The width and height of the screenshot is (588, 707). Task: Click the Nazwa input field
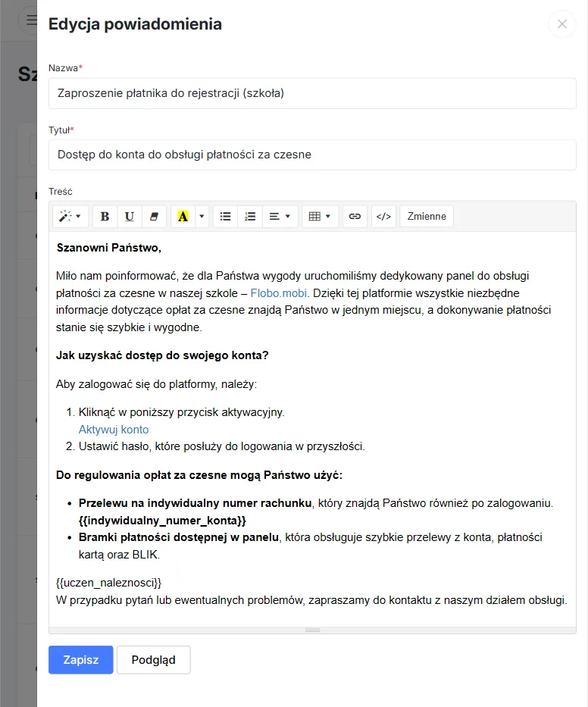[x=312, y=93]
